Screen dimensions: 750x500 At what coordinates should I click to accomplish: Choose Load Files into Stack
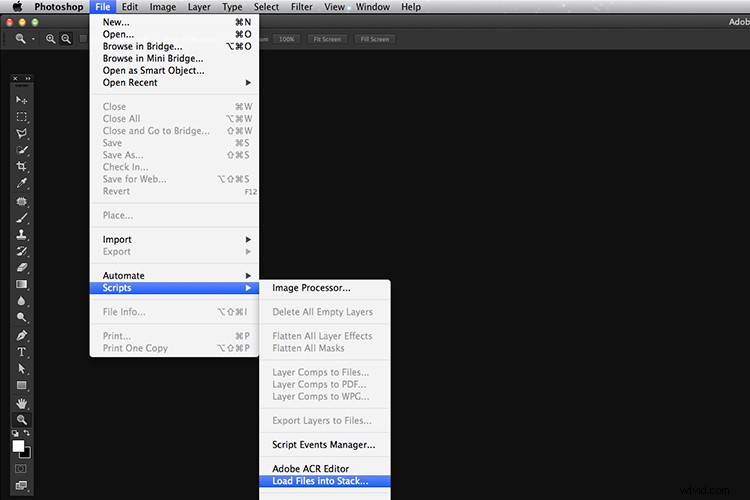click(320, 481)
